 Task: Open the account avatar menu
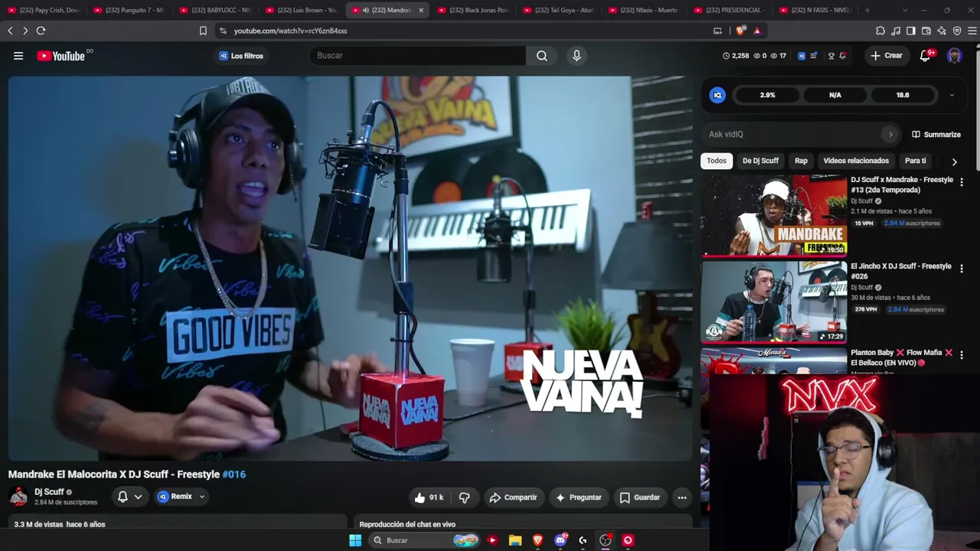point(954,56)
